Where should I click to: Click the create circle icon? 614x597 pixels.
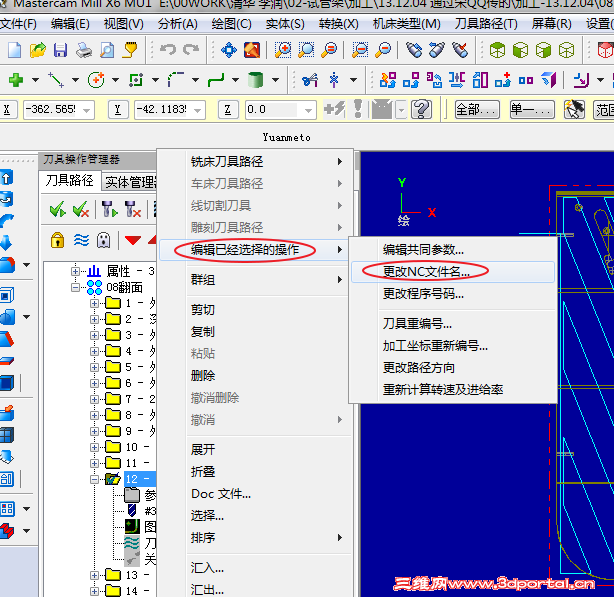(x=96, y=80)
